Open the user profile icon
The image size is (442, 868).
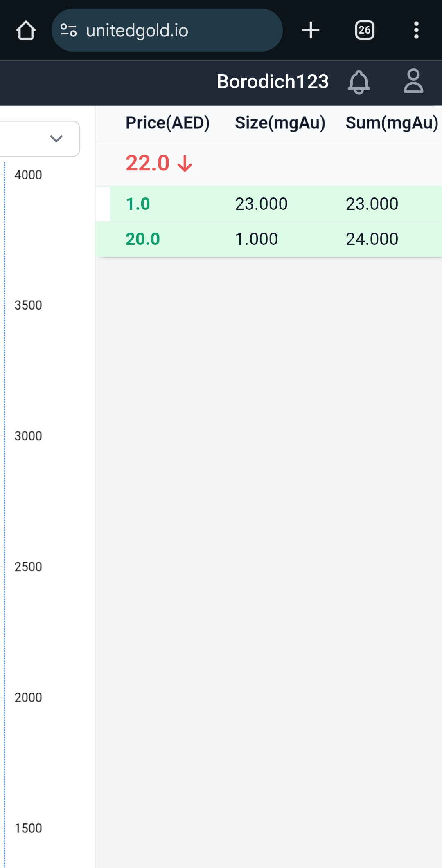pyautogui.click(x=413, y=81)
